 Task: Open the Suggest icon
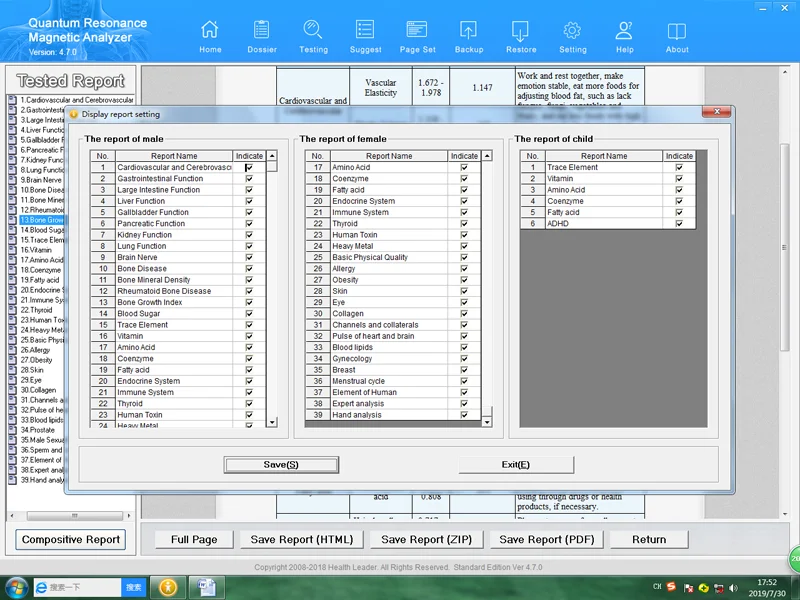[366, 31]
